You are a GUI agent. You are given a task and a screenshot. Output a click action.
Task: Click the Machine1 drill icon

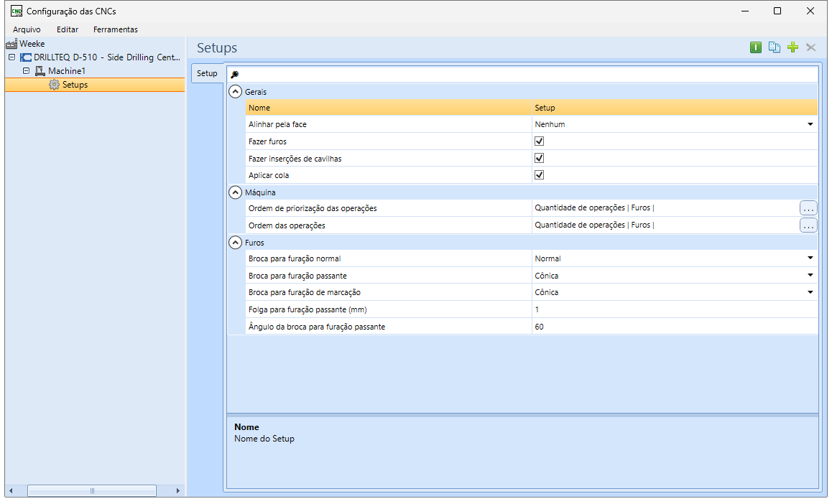coord(40,71)
